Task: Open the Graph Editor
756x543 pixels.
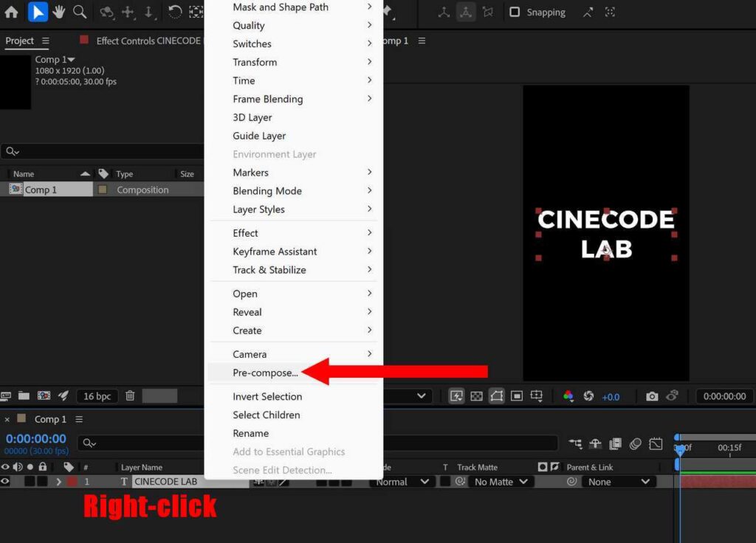Action: pos(656,443)
